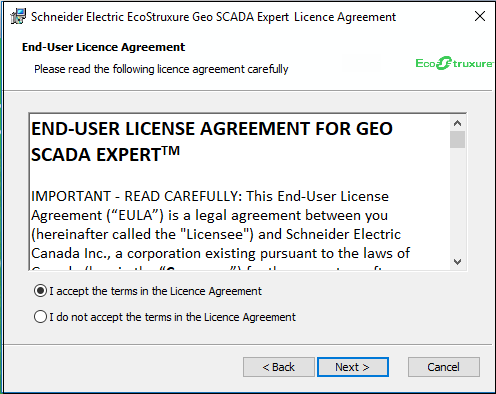Cancel the Geo SCADA Expert installation
The image size is (496, 394).
(444, 367)
